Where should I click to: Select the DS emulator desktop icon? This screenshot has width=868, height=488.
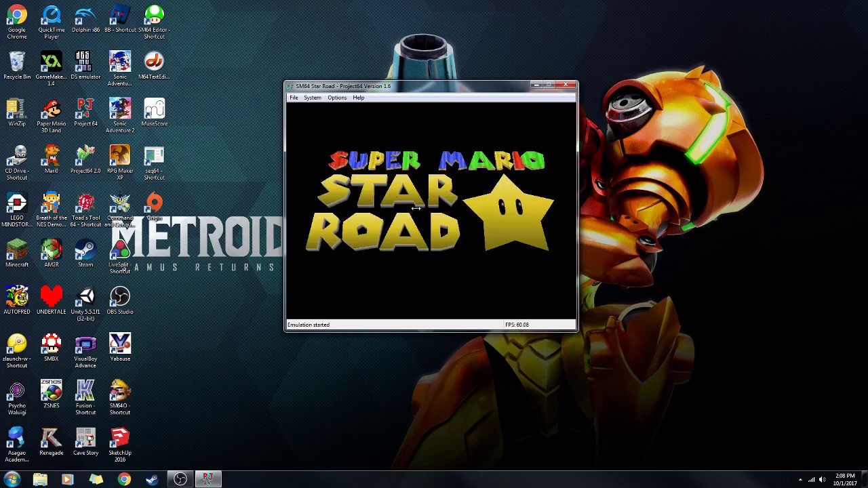pyautogui.click(x=85, y=66)
